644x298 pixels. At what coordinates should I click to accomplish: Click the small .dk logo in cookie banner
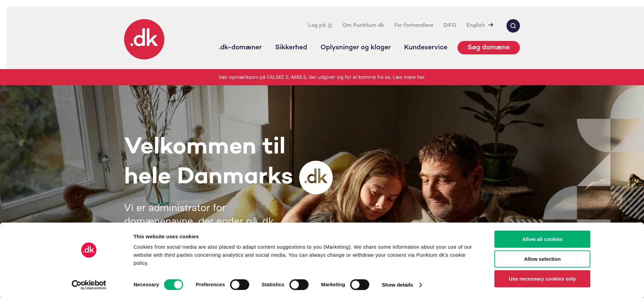tap(89, 250)
